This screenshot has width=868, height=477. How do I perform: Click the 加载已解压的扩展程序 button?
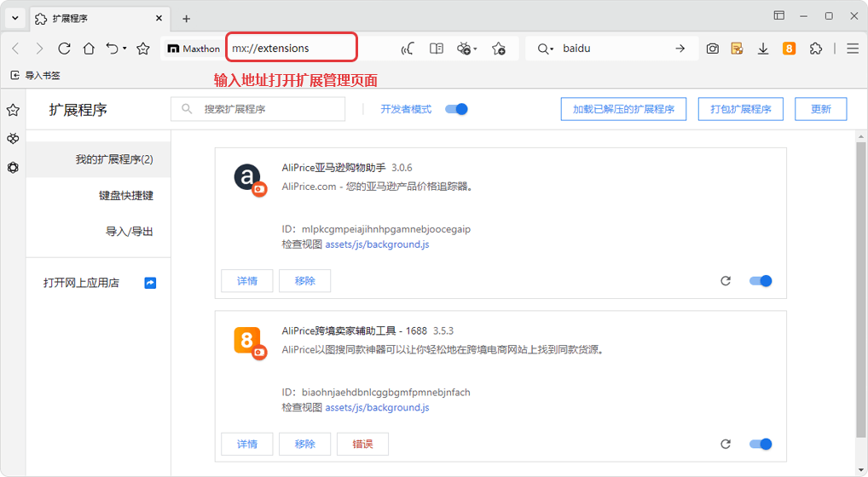point(623,109)
